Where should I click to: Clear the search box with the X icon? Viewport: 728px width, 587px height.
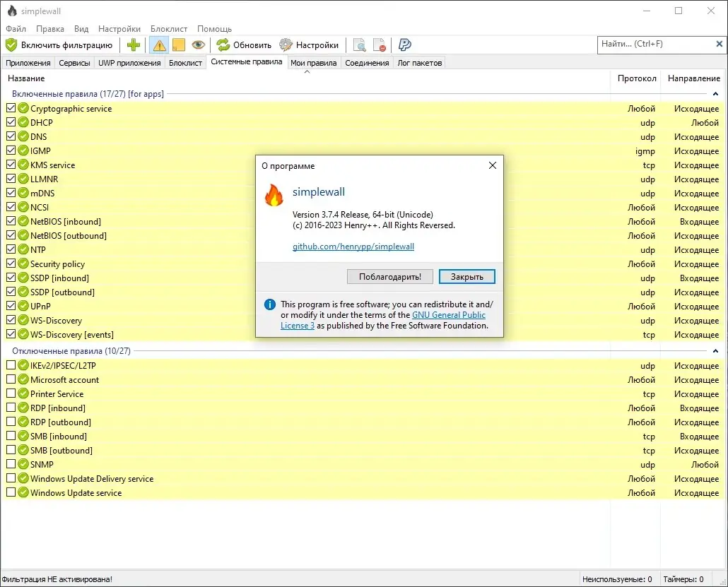tap(720, 44)
